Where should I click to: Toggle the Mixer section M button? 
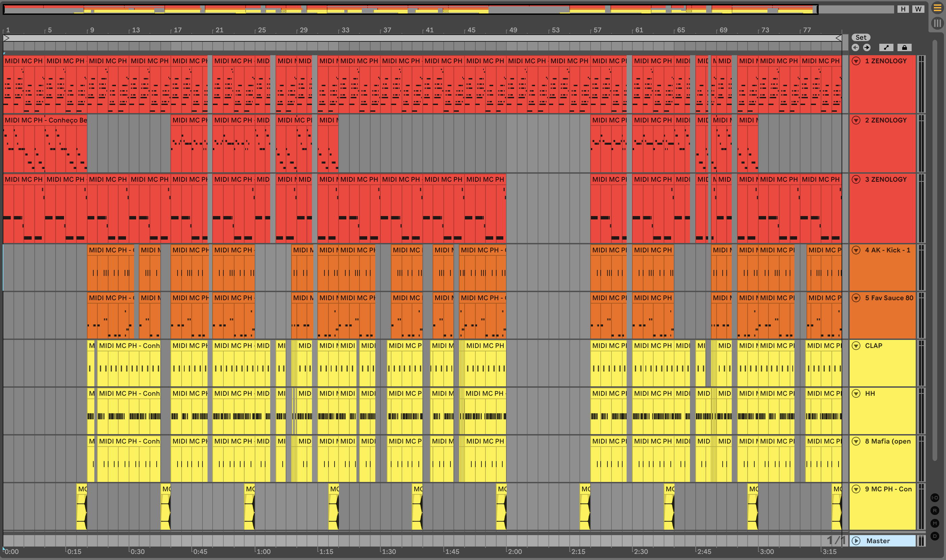(x=935, y=523)
